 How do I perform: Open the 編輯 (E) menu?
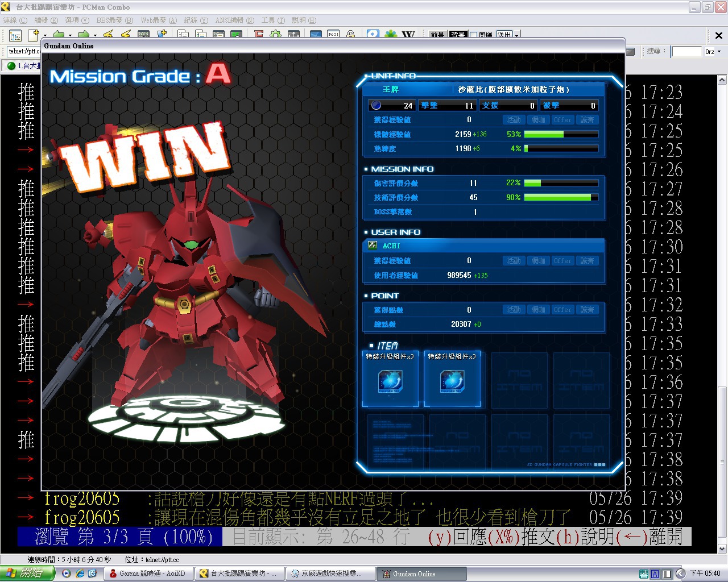pyautogui.click(x=46, y=20)
